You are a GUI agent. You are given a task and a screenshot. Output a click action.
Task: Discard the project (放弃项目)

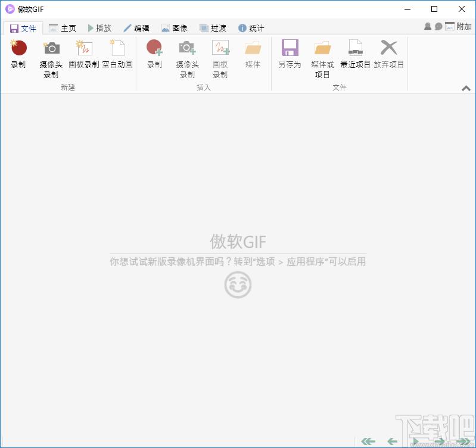pos(388,49)
